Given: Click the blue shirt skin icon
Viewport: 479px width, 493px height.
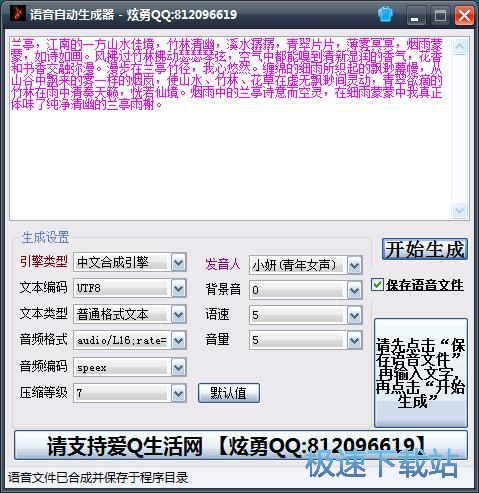Looking at the screenshot, I should coord(385,15).
